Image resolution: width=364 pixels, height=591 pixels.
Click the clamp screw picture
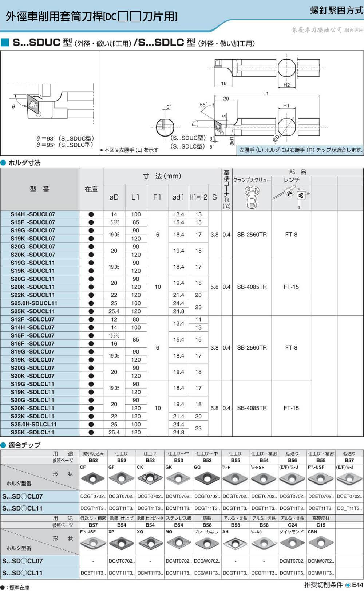(x=252, y=197)
